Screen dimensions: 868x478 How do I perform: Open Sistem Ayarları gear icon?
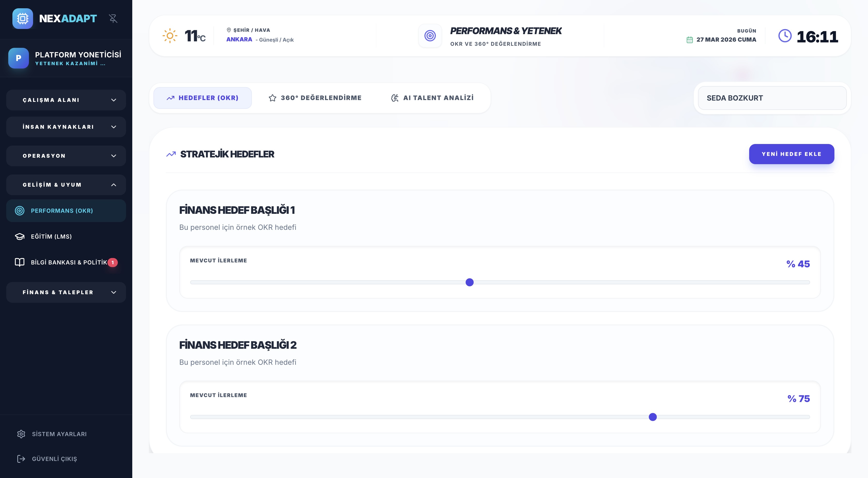[21, 434]
